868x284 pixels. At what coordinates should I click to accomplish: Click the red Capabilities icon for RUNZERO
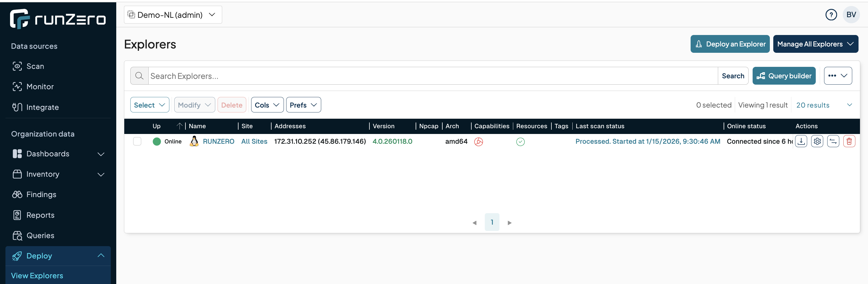(x=478, y=142)
